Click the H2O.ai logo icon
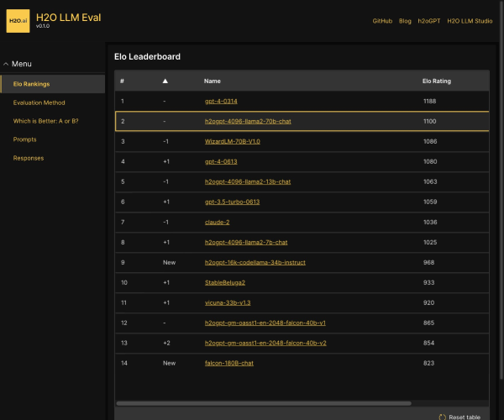The height and width of the screenshot is (420, 504). click(18, 20)
